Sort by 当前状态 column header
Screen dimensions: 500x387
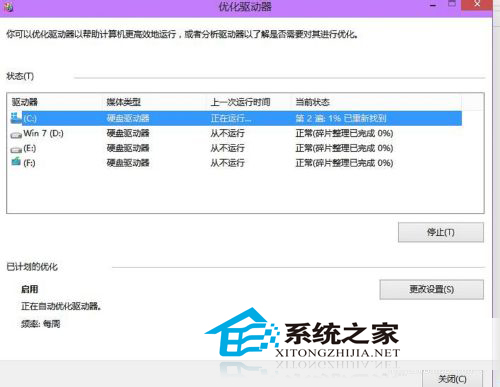pyautogui.click(x=312, y=102)
